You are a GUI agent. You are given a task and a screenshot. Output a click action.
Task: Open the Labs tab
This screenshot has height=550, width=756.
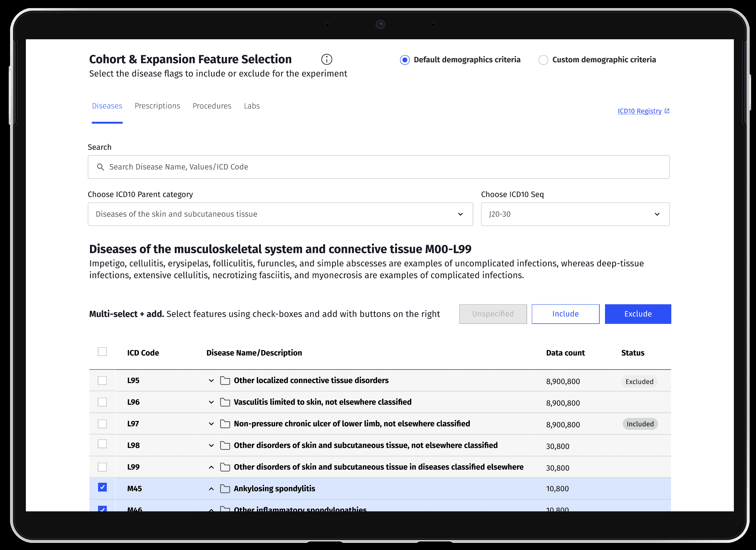(252, 106)
